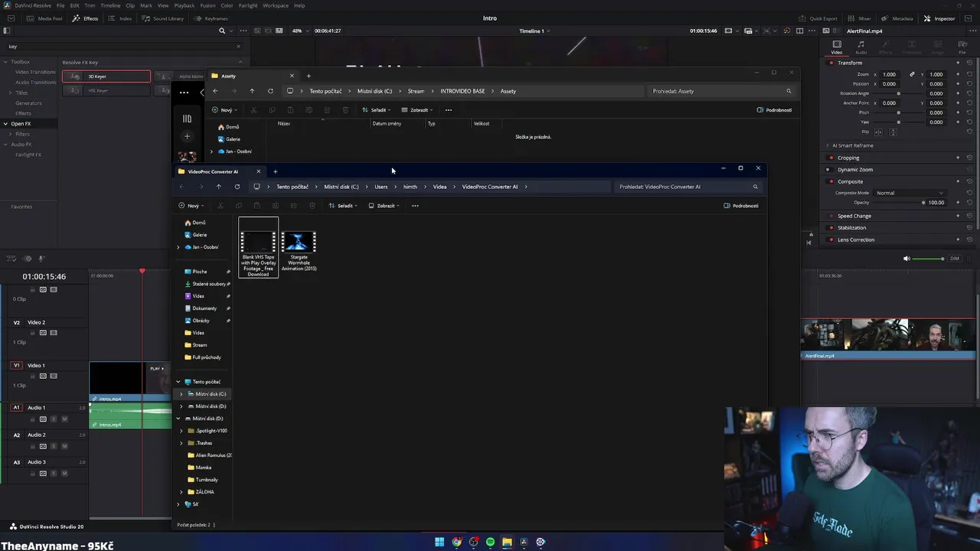The height and width of the screenshot is (551, 980).
Task: Lock the Video 1 track
Action: coord(32,376)
